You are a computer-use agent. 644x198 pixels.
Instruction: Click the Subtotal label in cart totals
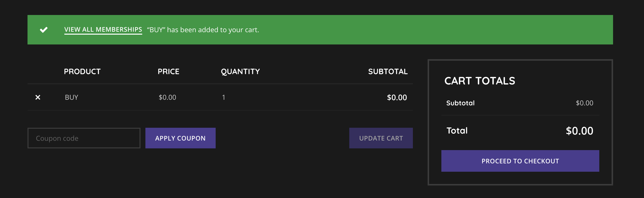tap(460, 103)
